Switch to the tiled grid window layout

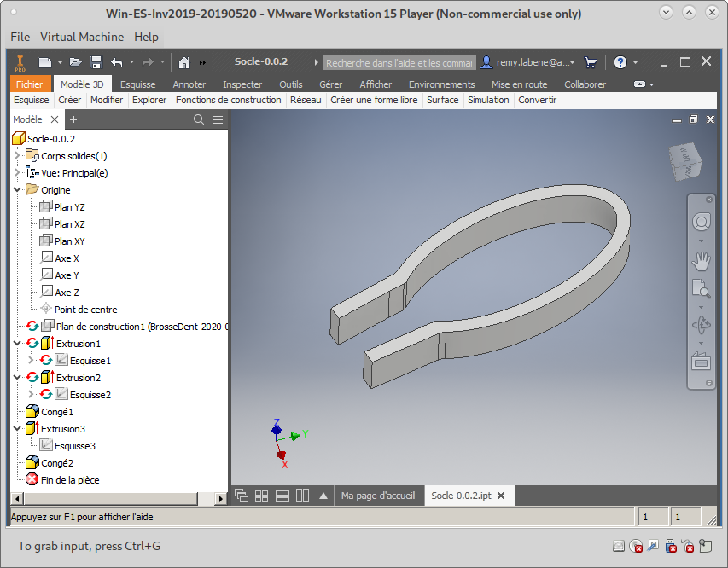point(262,496)
